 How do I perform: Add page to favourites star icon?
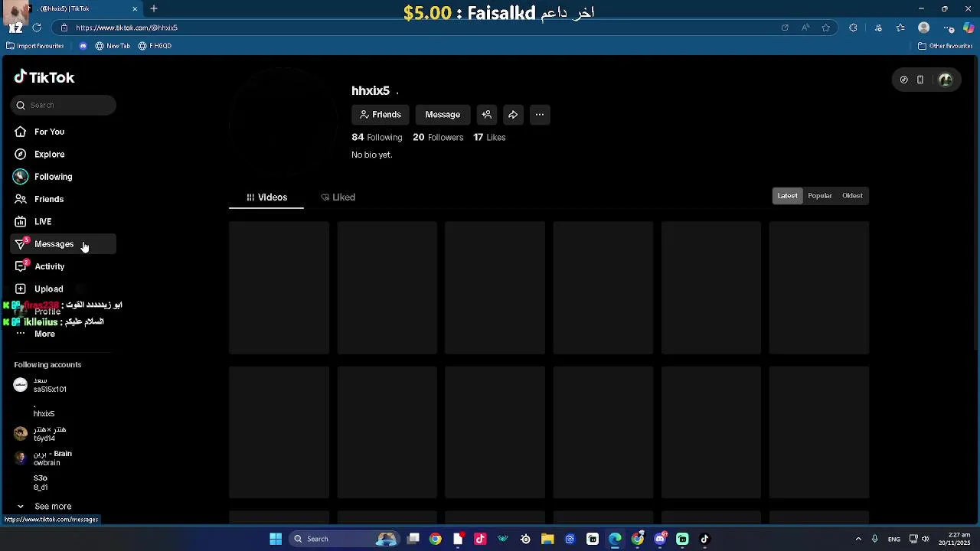[826, 28]
